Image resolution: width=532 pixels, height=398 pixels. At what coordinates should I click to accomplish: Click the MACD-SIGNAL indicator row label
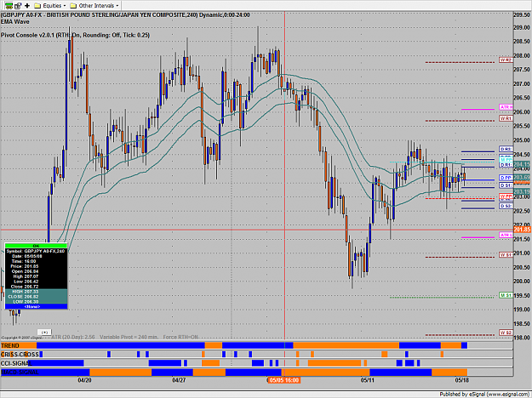pos(20,372)
